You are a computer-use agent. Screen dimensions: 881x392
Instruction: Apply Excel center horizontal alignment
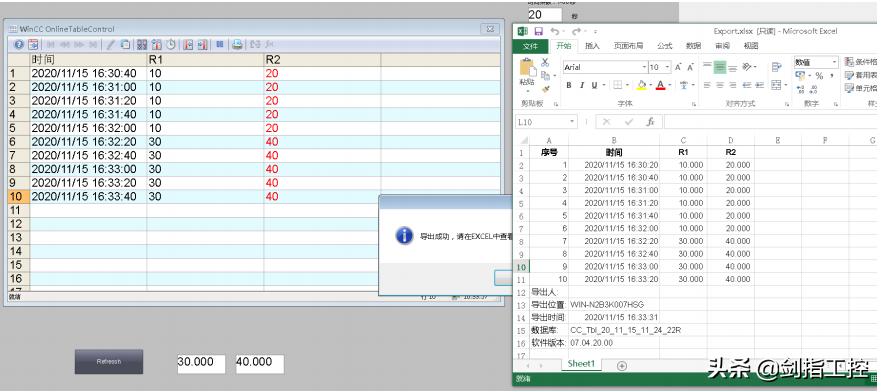tap(720, 85)
